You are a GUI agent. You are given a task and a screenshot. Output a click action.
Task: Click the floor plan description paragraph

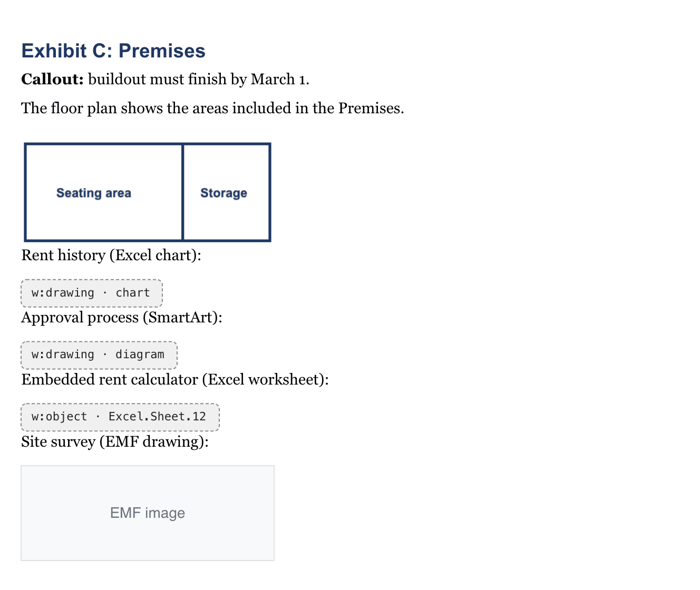tap(212, 109)
